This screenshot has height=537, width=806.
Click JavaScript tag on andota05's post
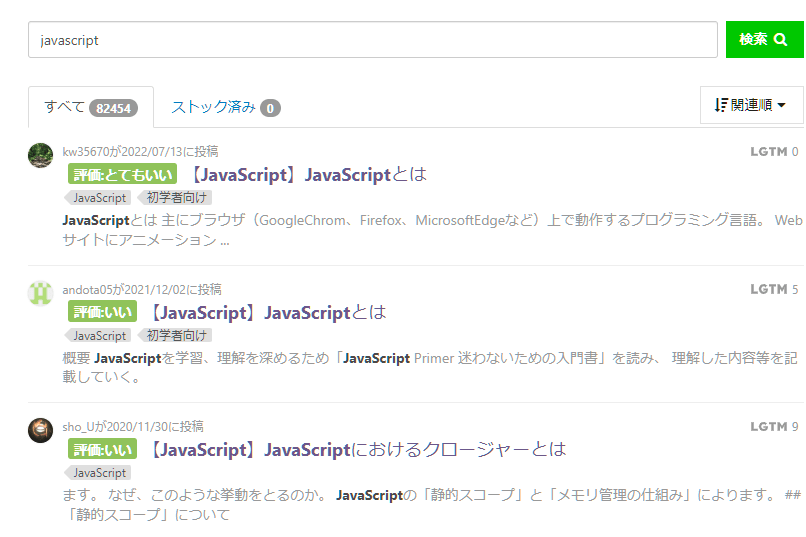point(98,336)
